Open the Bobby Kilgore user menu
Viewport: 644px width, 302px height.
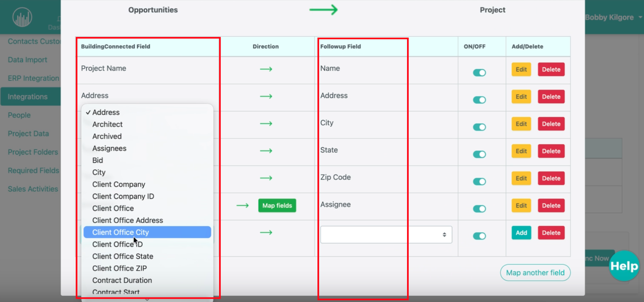tap(613, 17)
